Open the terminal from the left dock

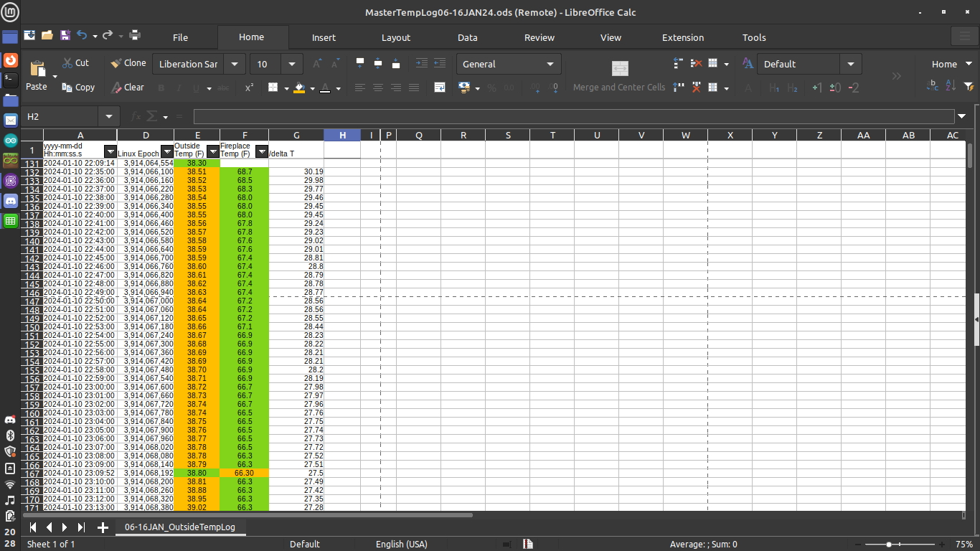[x=10, y=80]
